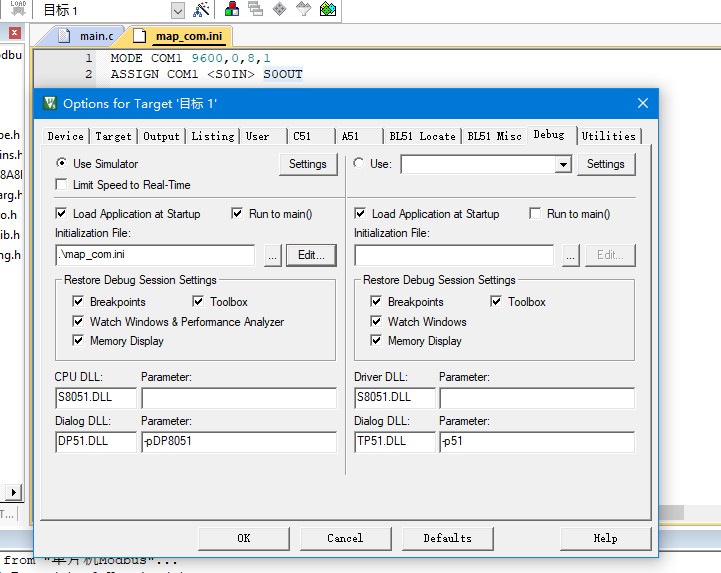Screen dimensions: 721x573
Task: Switch to the C51 tab
Action: 311,136
